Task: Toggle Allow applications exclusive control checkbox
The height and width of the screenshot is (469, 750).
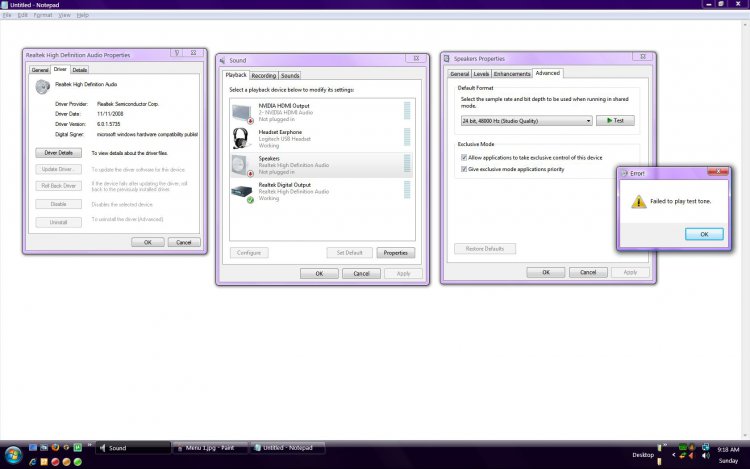Action: point(463,157)
